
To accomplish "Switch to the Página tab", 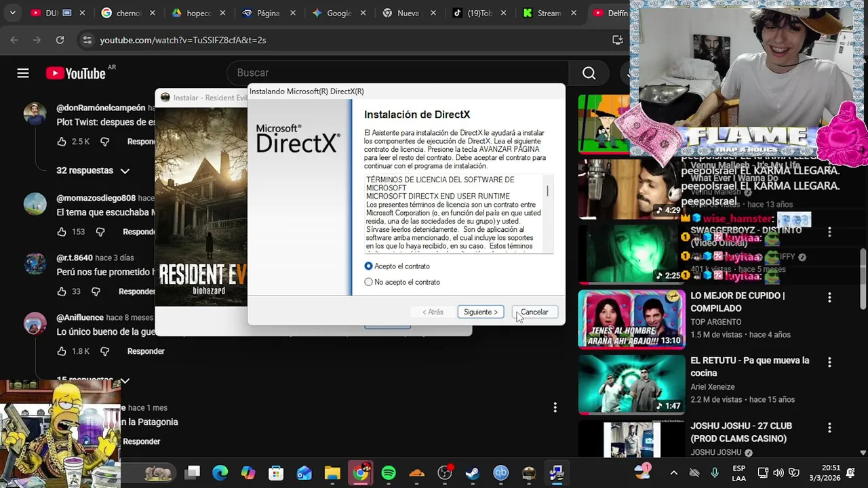I will [269, 13].
